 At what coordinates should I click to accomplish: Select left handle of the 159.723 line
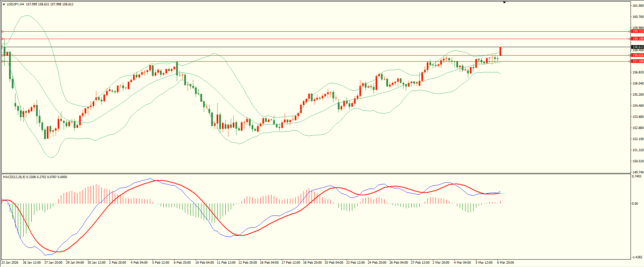point(2,31)
